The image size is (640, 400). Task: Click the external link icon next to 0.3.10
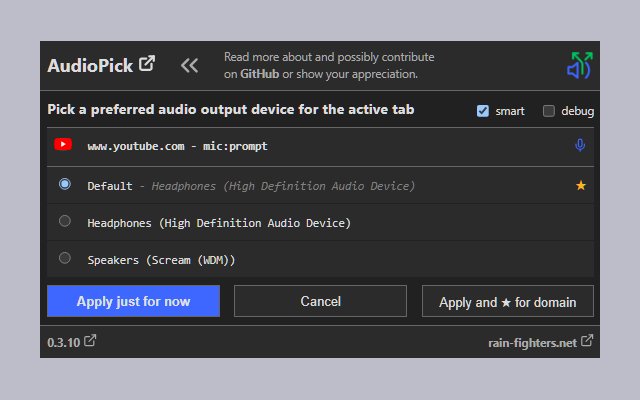tap(90, 341)
